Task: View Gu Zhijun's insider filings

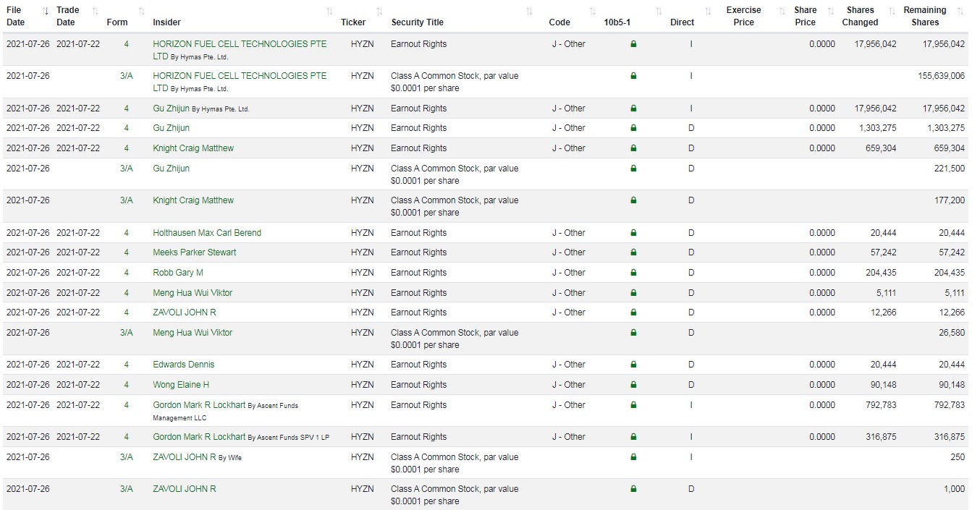Action: [x=172, y=128]
